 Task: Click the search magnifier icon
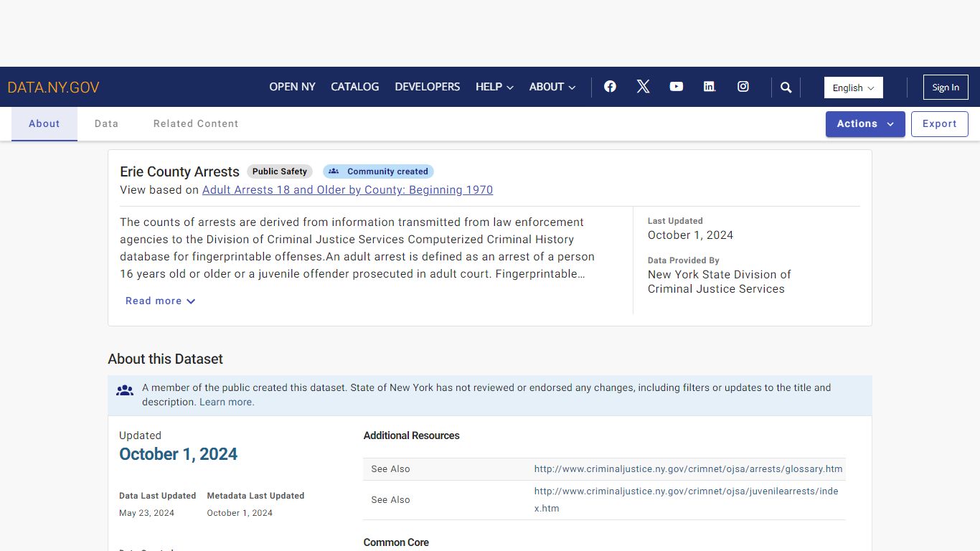(x=786, y=88)
